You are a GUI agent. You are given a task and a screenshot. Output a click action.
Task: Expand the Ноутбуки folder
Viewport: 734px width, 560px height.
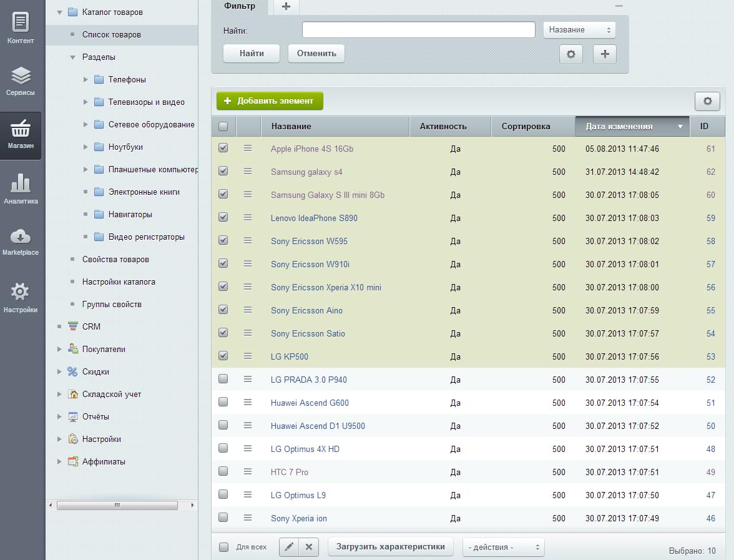click(86, 147)
